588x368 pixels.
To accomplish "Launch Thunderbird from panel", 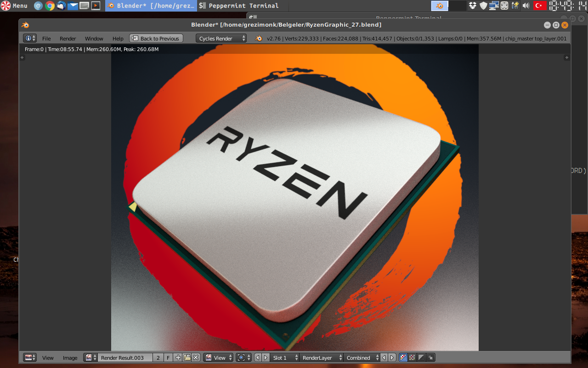I will coord(61,6).
